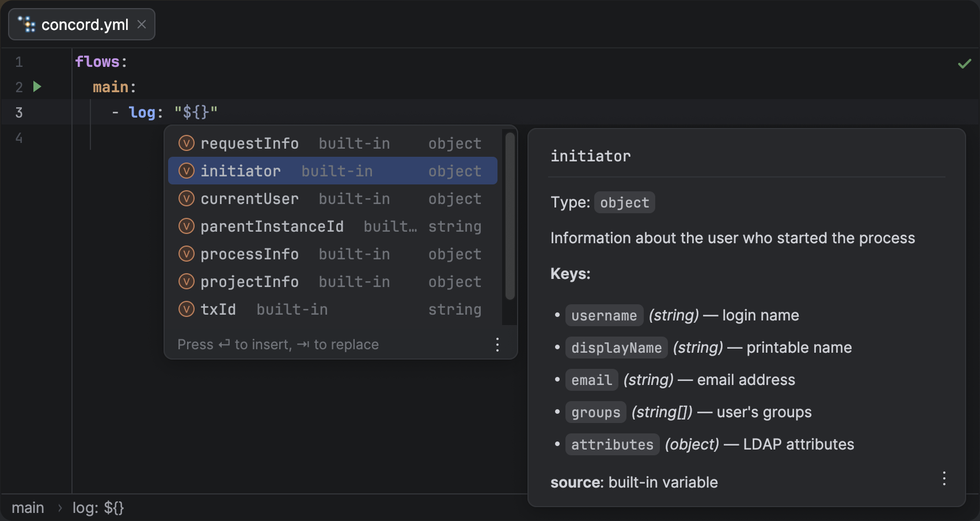Screen dimensions: 980x521
Task: Click line number 4 in the gutter
Action: (19, 138)
